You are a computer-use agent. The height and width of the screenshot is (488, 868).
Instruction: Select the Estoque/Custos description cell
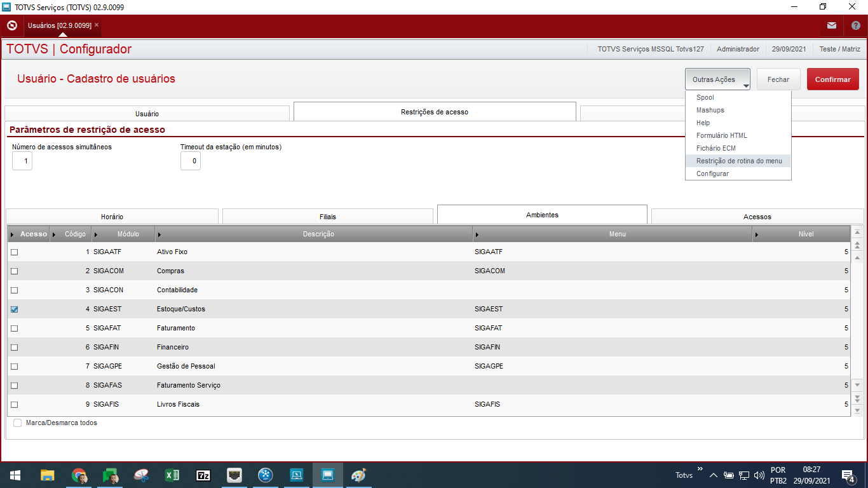pos(314,309)
